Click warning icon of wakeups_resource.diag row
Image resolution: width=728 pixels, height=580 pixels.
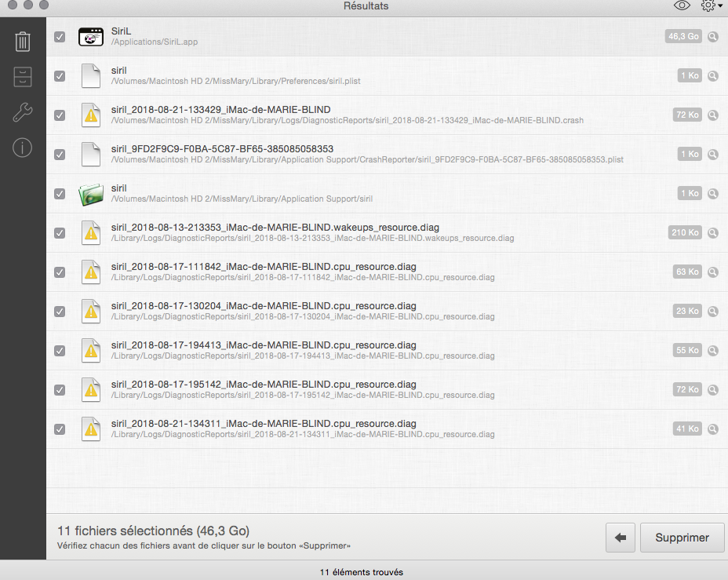[x=91, y=232]
